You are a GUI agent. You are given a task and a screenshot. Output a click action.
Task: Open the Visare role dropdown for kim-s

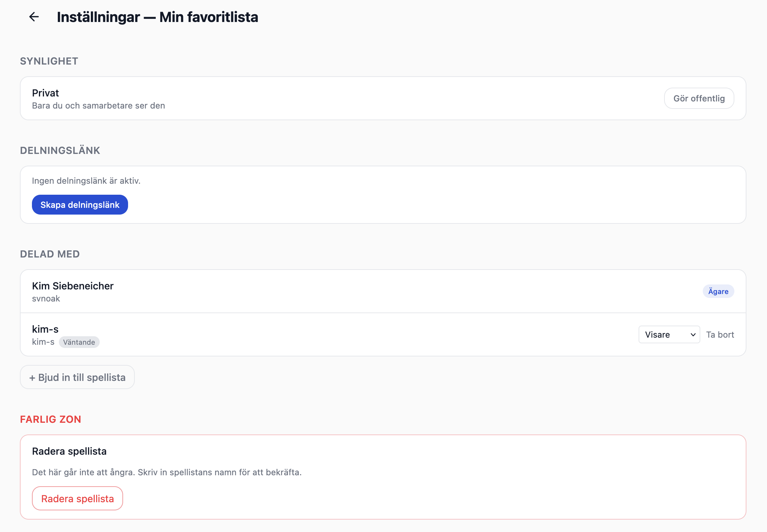tap(669, 334)
